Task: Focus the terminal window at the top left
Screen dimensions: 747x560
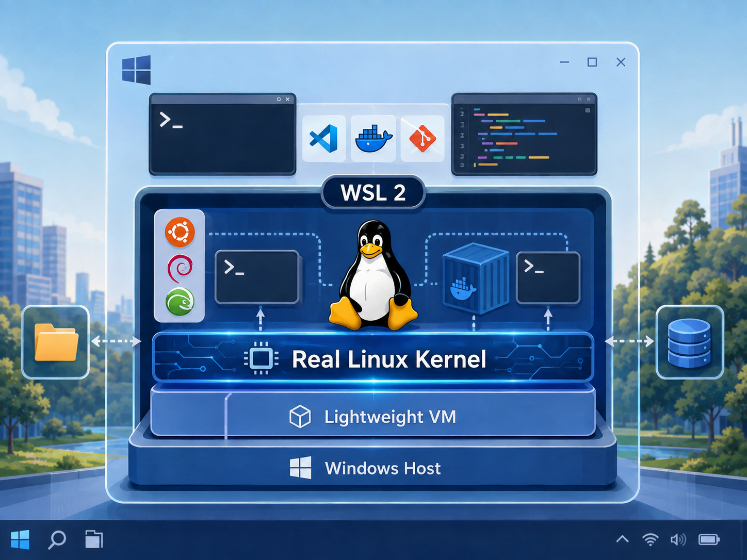Action: point(222,135)
